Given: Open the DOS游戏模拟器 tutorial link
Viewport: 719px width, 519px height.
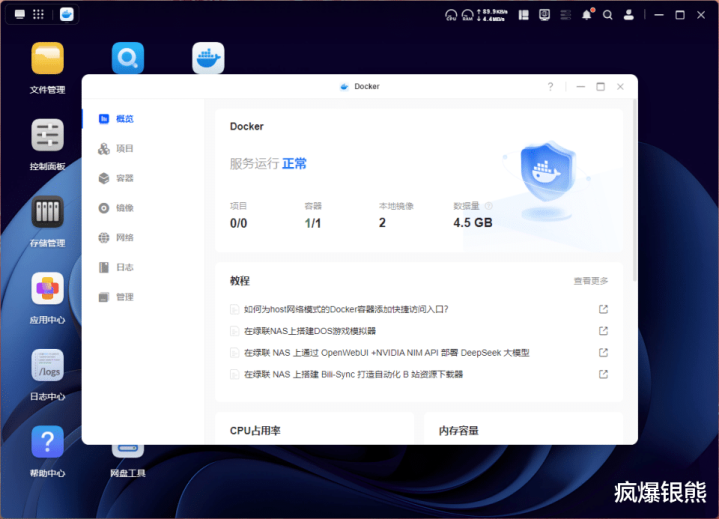Looking at the screenshot, I should (x=310, y=331).
